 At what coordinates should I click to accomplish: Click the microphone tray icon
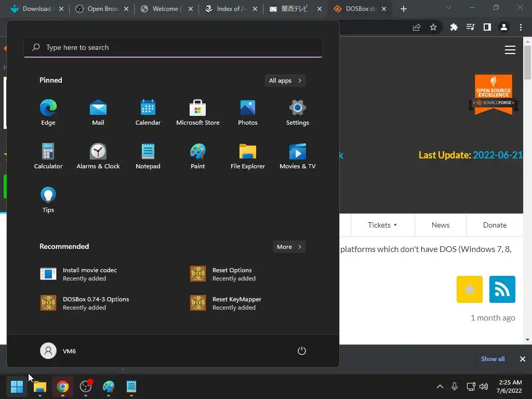click(455, 387)
